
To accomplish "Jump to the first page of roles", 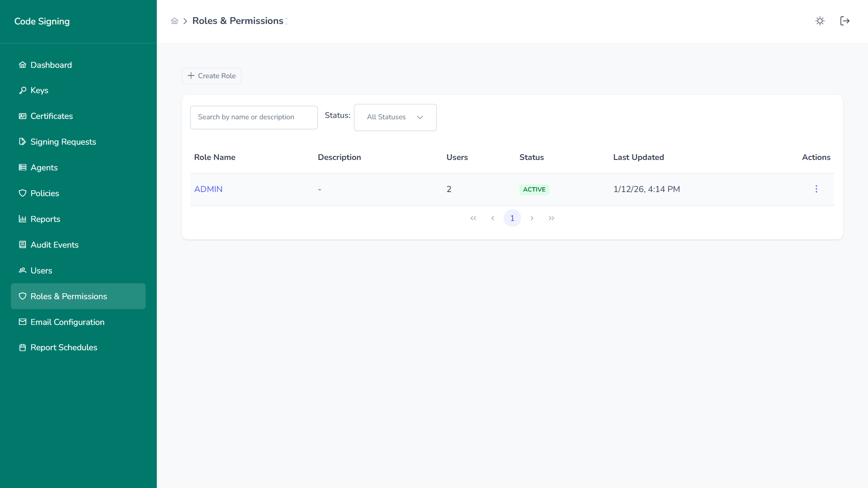I will point(473,218).
